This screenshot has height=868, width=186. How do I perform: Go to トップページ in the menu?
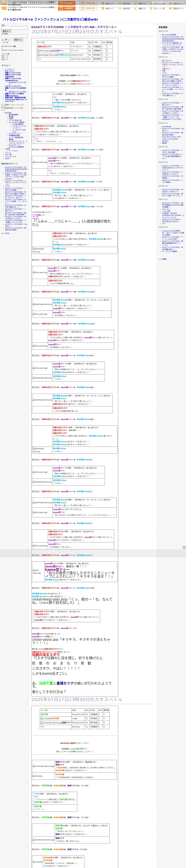coord(10,69)
